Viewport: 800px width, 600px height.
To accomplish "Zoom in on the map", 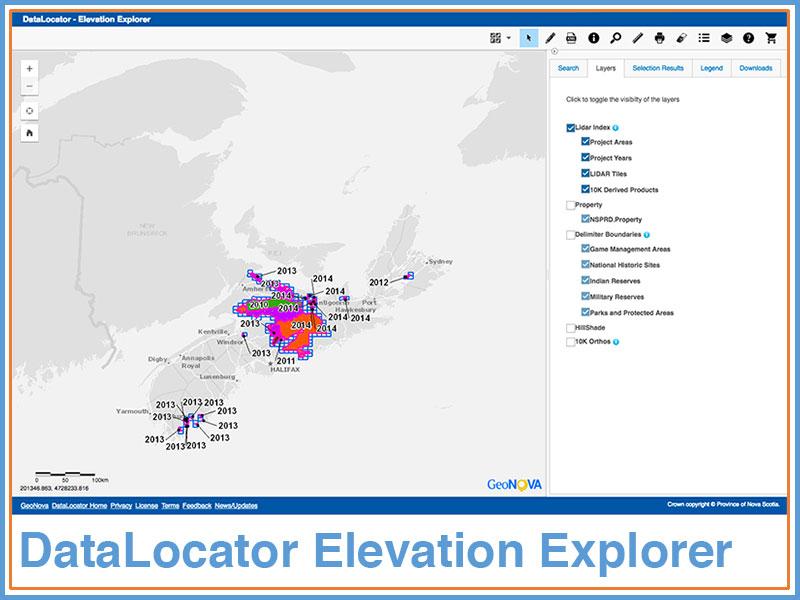I will point(30,68).
